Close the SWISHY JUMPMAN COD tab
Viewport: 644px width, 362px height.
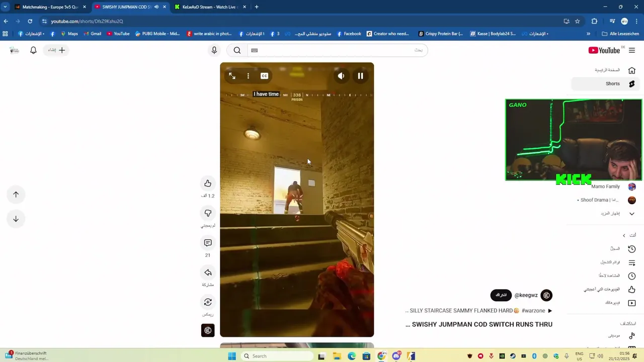(x=165, y=7)
